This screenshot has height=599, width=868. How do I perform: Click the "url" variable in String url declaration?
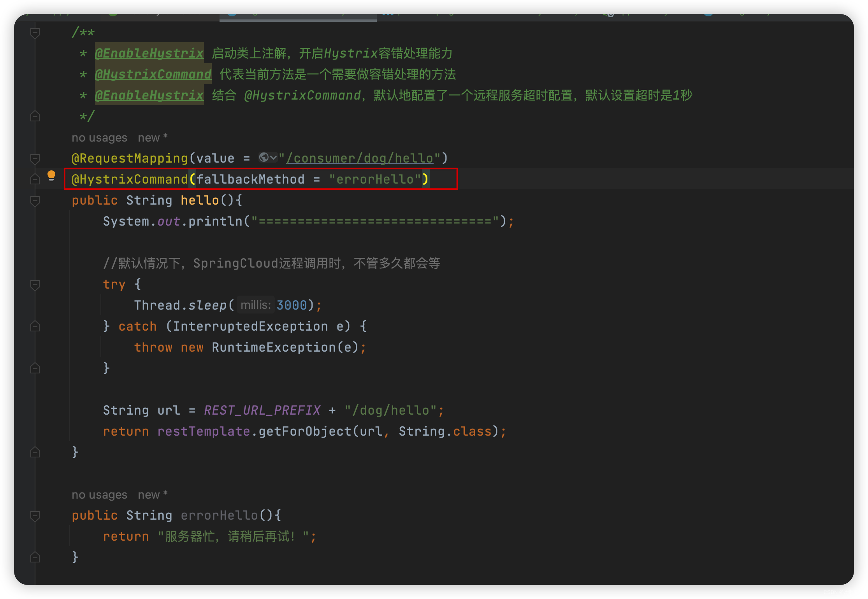(169, 410)
